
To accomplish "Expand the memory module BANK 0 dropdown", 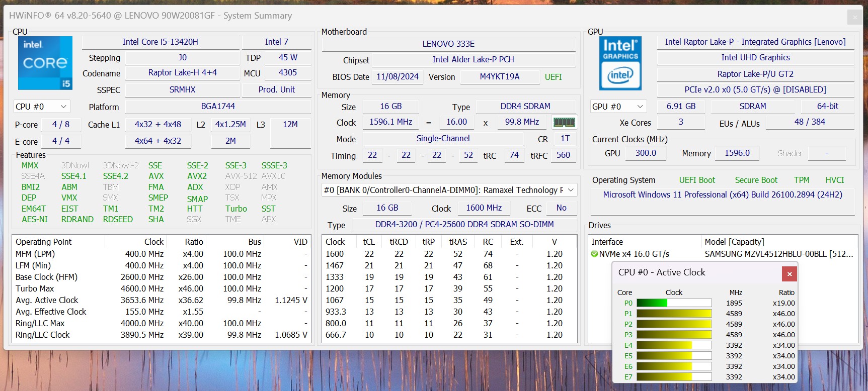I will [571, 190].
